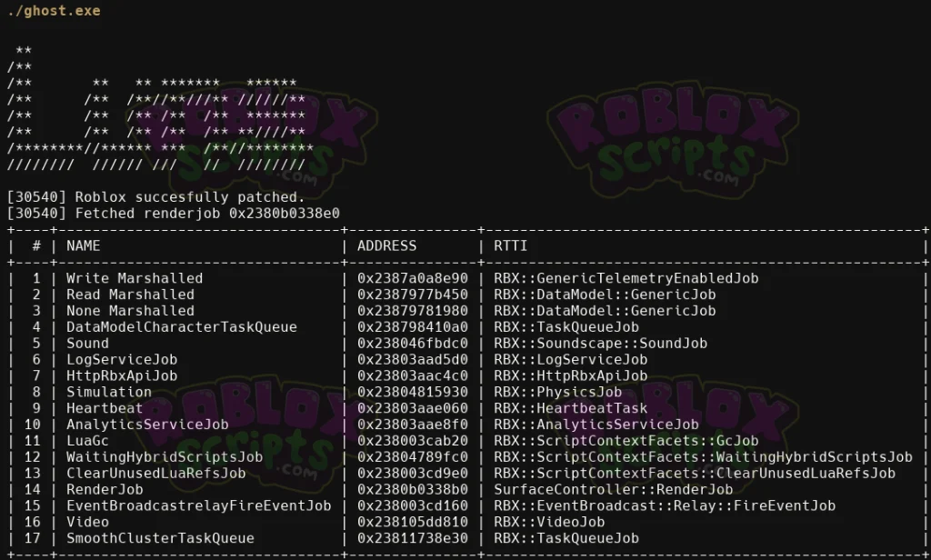Click RBX::VideoJob RTTI entry
Screen dimensions: 931x560
tap(549, 522)
